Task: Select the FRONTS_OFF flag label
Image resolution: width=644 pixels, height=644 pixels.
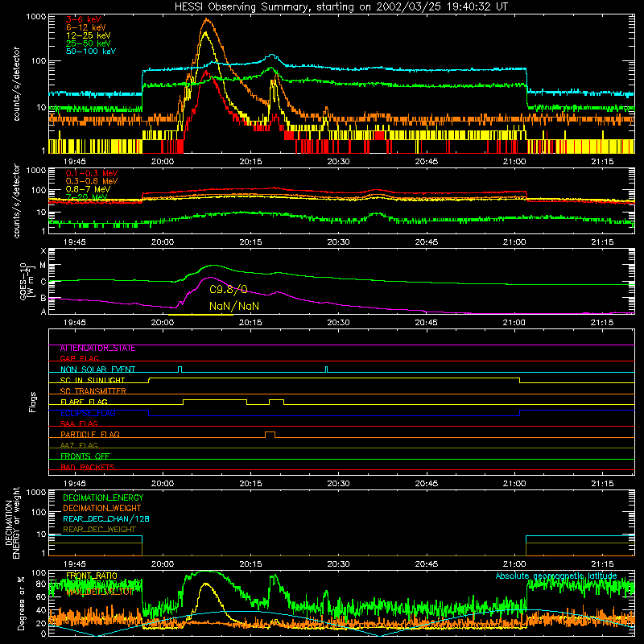Action: tap(85, 456)
